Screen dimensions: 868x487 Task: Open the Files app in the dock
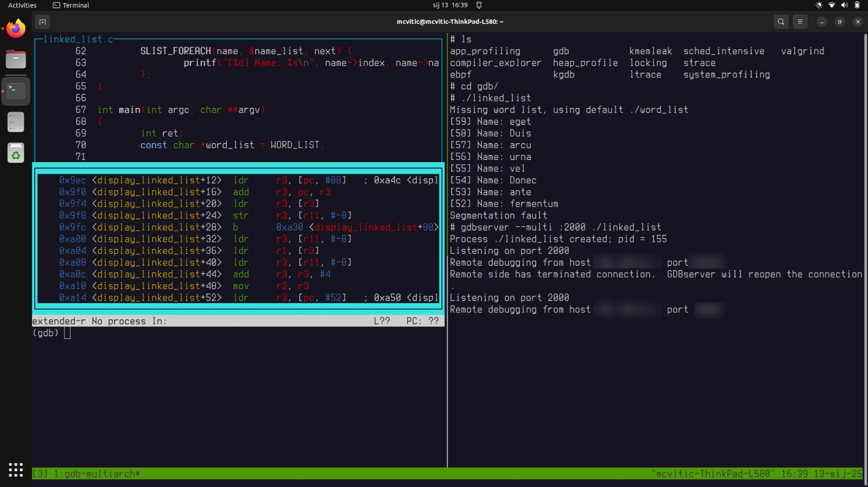tap(16, 59)
